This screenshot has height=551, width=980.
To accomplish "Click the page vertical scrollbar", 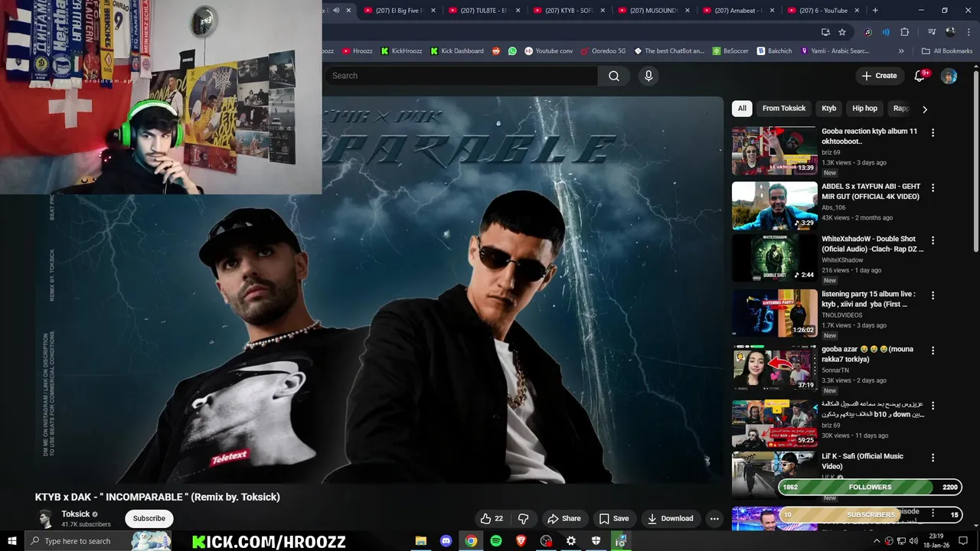I will click(975, 161).
